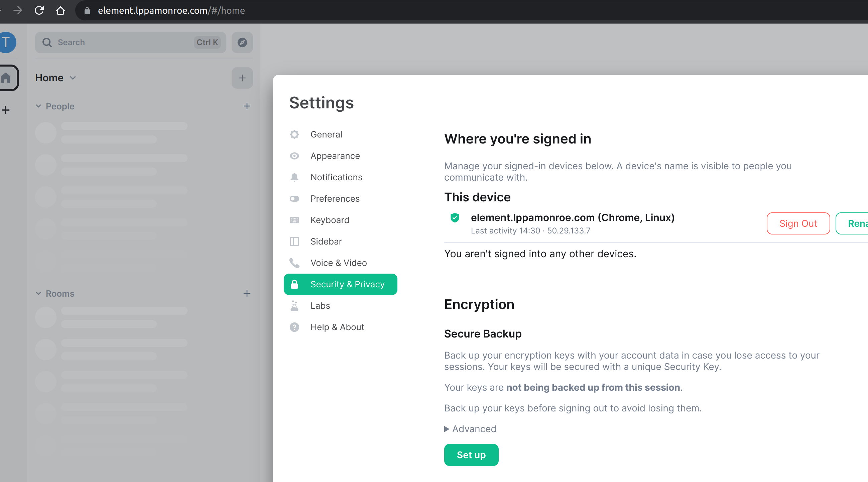Open Help & About settings tab
This screenshot has width=868, height=482.
(340, 327)
